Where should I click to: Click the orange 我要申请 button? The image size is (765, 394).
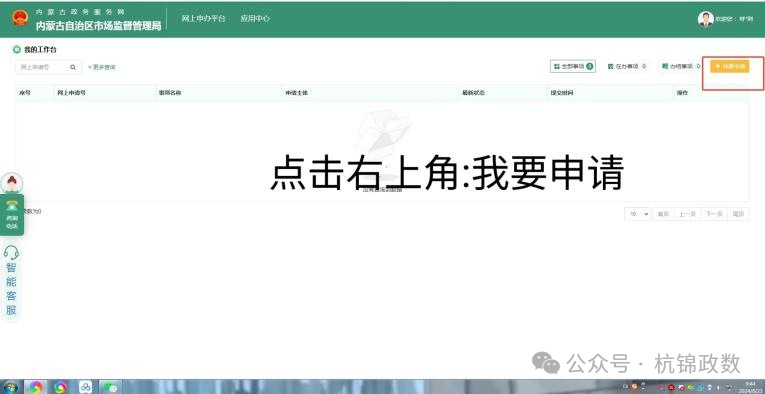coord(729,67)
